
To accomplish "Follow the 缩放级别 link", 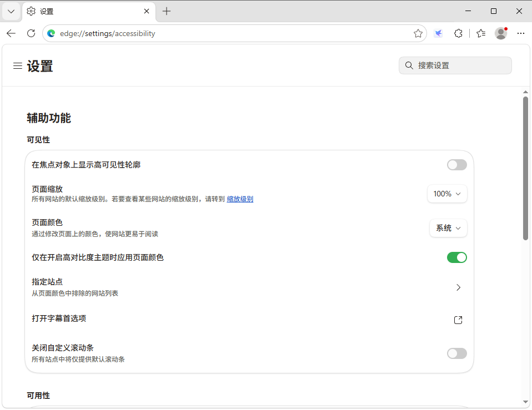I will (240, 199).
